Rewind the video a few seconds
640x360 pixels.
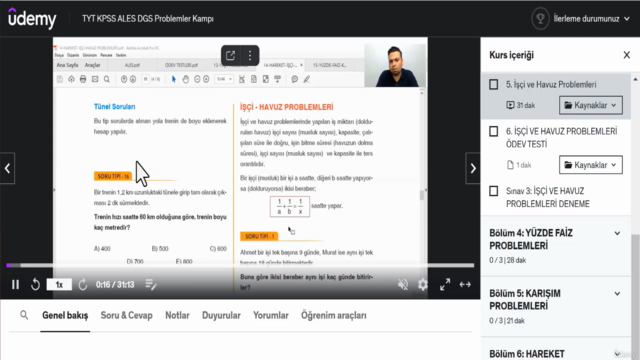36,284
